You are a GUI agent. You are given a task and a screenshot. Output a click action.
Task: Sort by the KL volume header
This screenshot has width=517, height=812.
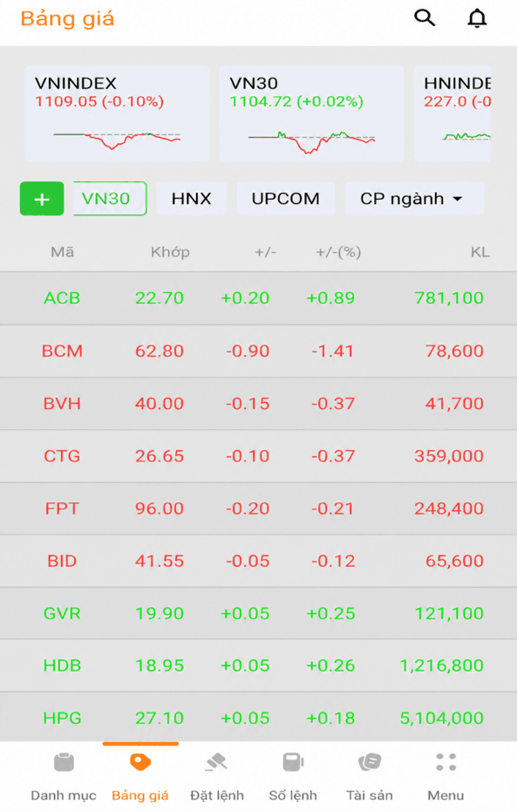click(480, 252)
